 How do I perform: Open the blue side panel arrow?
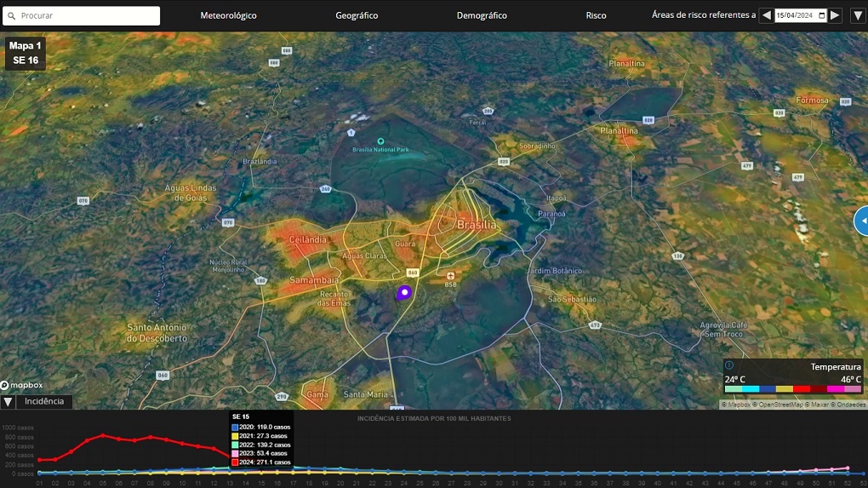(861, 221)
